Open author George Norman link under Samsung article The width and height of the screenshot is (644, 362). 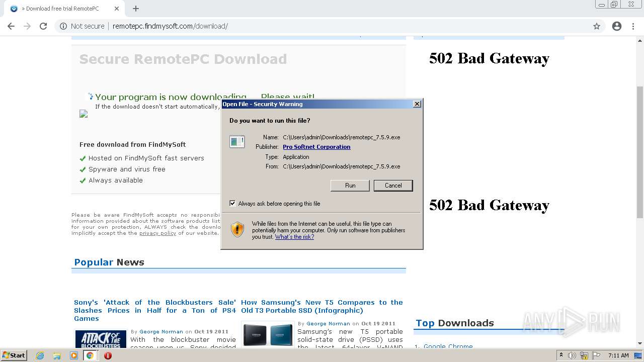pyautogui.click(x=328, y=324)
